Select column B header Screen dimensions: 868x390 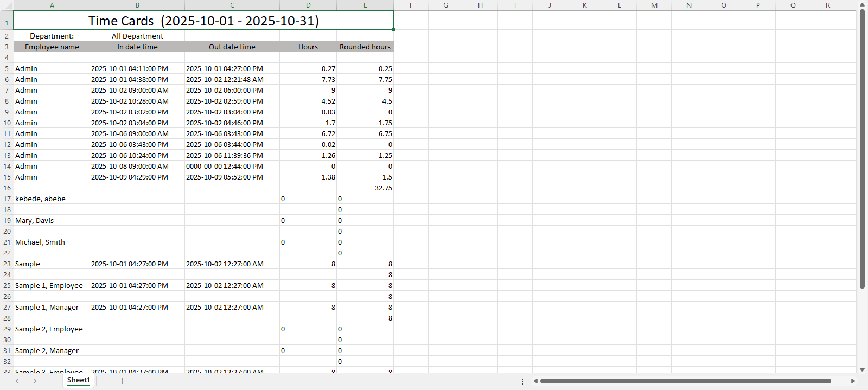point(137,5)
